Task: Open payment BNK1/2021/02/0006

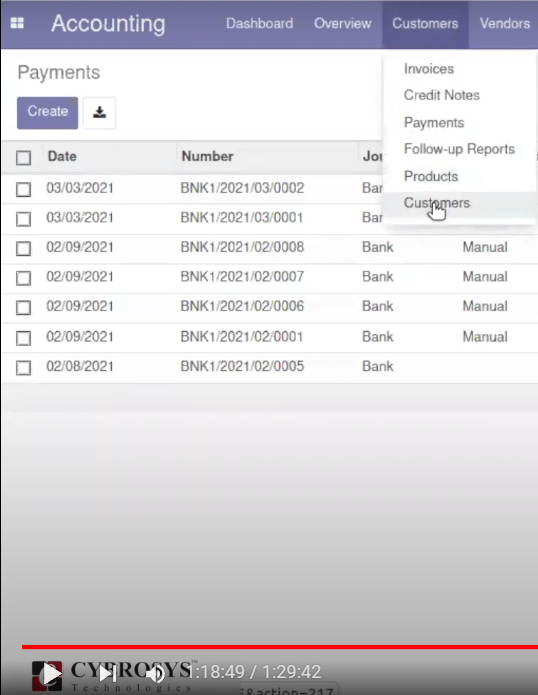Action: coord(242,306)
